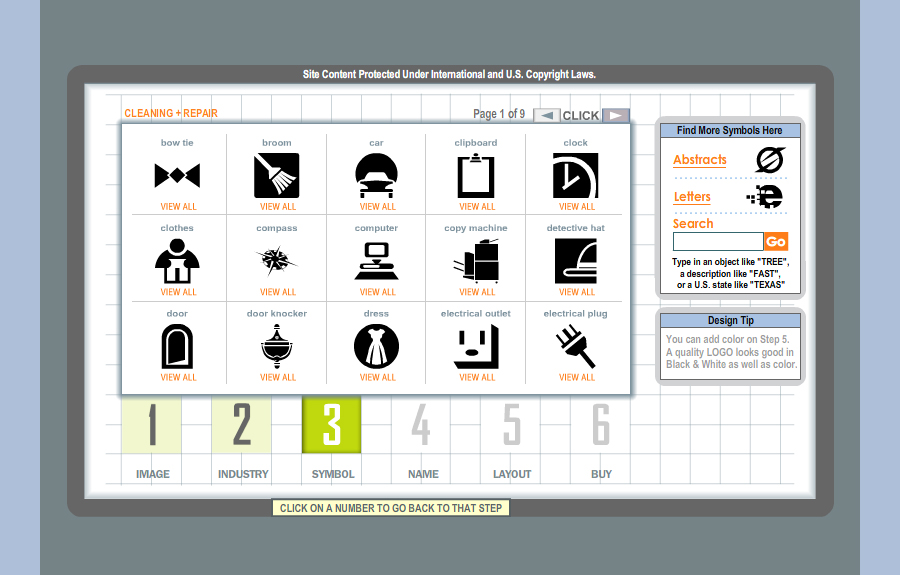
Task: Click the symbol search text field
Action: click(717, 242)
